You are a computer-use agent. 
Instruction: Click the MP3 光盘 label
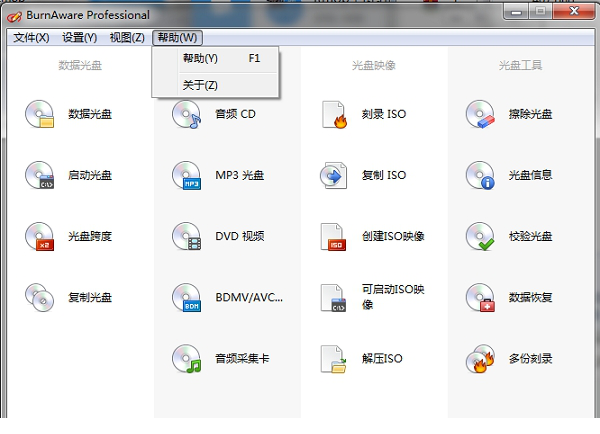pyautogui.click(x=240, y=175)
